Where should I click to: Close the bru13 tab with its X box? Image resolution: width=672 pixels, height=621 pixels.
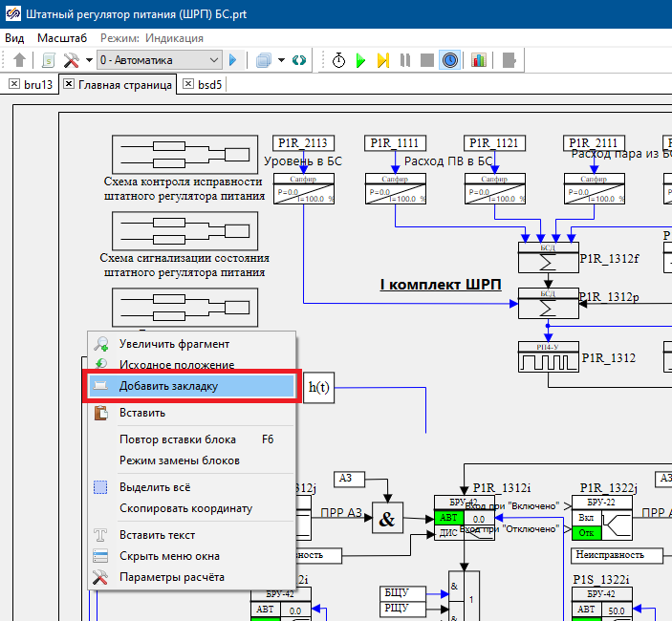click(13, 84)
